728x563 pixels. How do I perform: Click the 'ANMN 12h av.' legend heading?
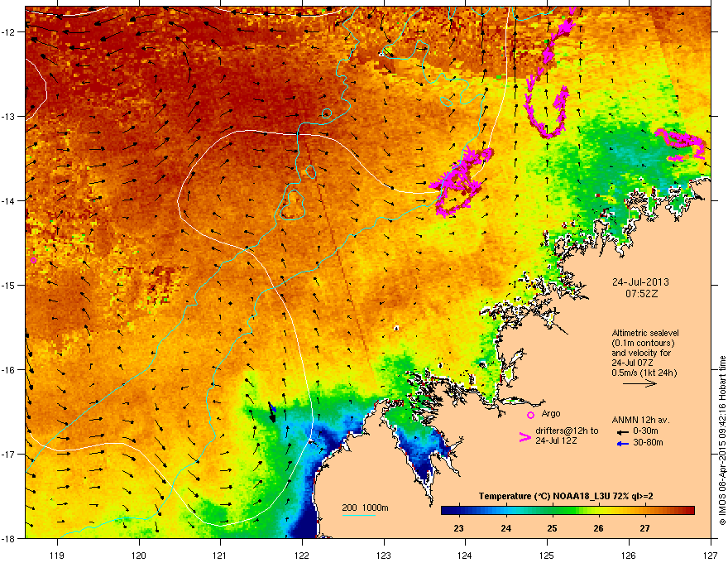click(x=640, y=420)
